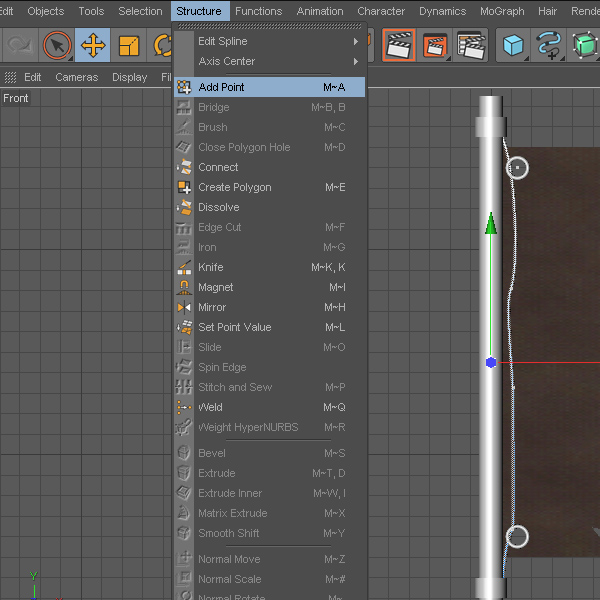Viewport: 600px width, 600px height.
Task: Select the upper circled spline point
Action: pyautogui.click(x=517, y=168)
